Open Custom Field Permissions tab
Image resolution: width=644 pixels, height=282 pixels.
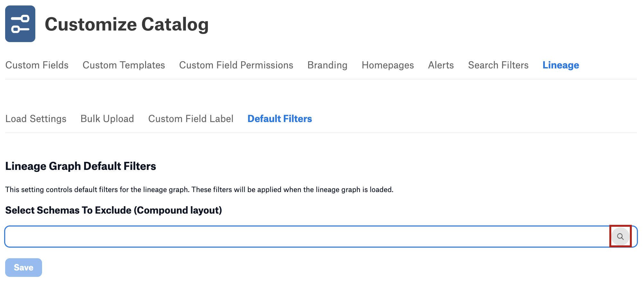point(236,65)
